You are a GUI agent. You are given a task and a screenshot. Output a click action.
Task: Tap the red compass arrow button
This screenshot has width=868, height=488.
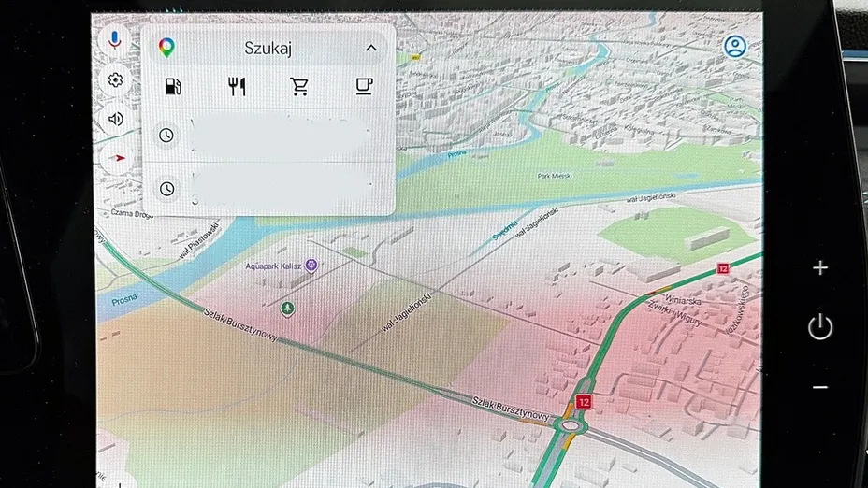[117, 158]
